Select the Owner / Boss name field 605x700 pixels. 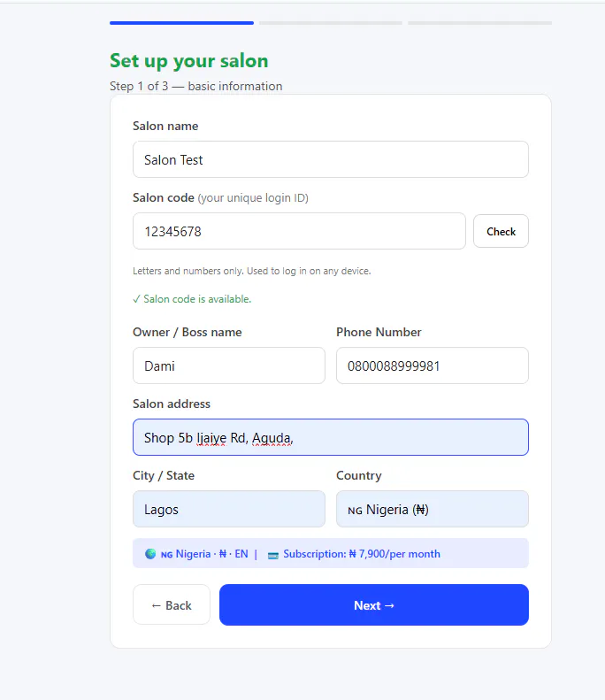tap(229, 365)
